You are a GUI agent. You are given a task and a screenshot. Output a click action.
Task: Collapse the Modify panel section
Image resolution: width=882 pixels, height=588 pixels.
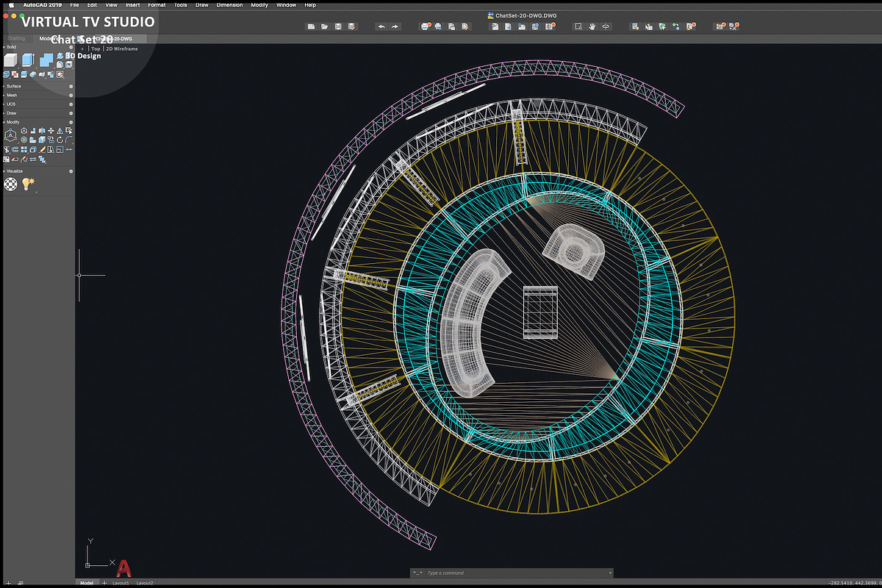tap(4, 122)
